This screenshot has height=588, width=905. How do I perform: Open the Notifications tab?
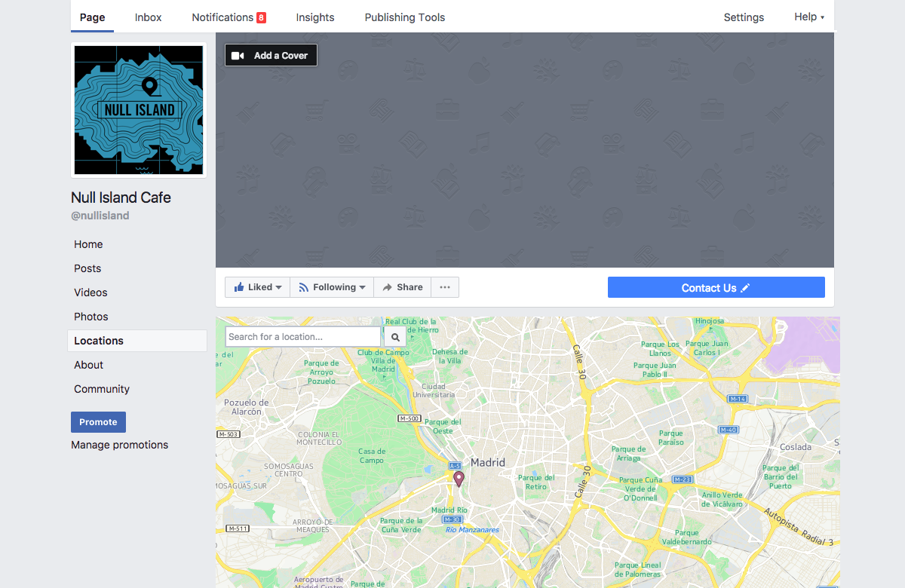pos(229,17)
